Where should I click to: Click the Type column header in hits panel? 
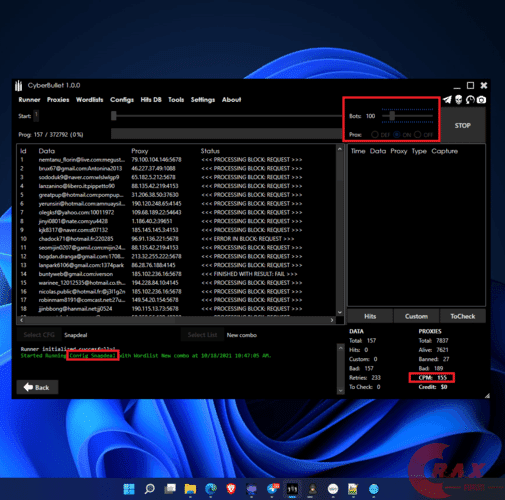pos(419,151)
